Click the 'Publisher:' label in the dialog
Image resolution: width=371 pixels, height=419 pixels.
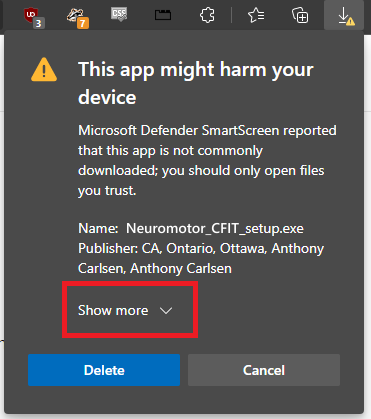[x=108, y=249]
